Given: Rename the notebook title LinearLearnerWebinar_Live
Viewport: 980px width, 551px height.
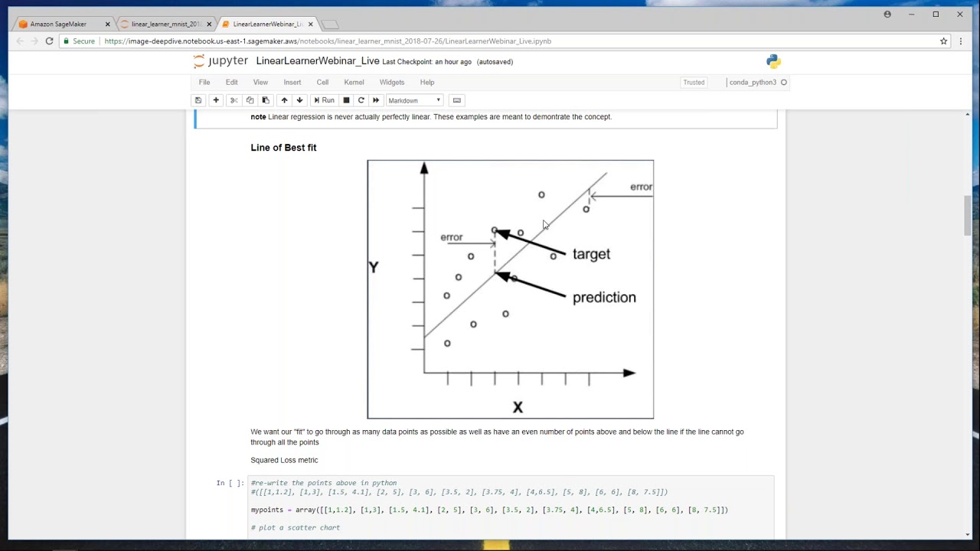Looking at the screenshot, I should tap(318, 61).
